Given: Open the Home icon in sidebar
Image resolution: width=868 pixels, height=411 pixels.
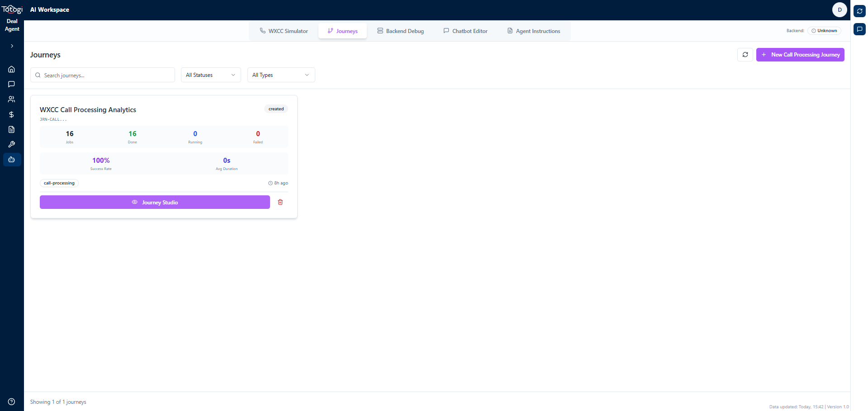Looking at the screenshot, I should tap(12, 69).
